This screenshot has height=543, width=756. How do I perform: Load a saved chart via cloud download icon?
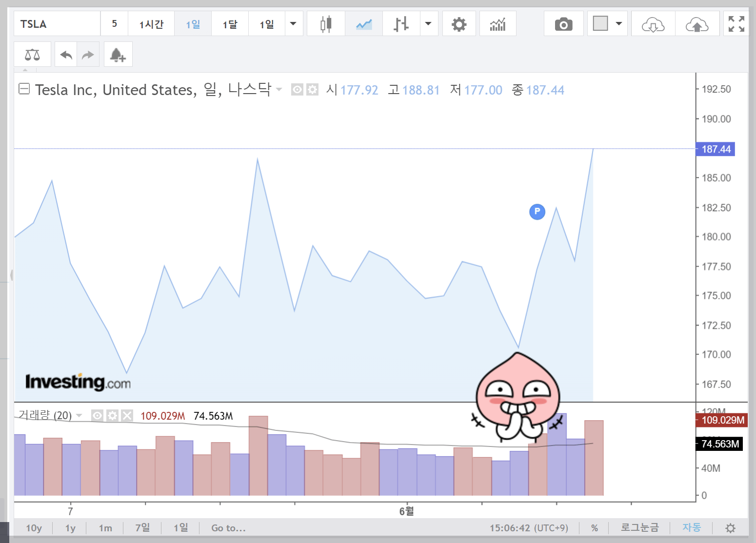[x=653, y=23]
